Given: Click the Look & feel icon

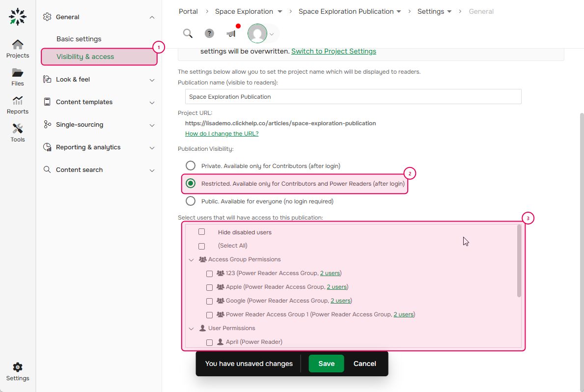Looking at the screenshot, I should coord(47,79).
